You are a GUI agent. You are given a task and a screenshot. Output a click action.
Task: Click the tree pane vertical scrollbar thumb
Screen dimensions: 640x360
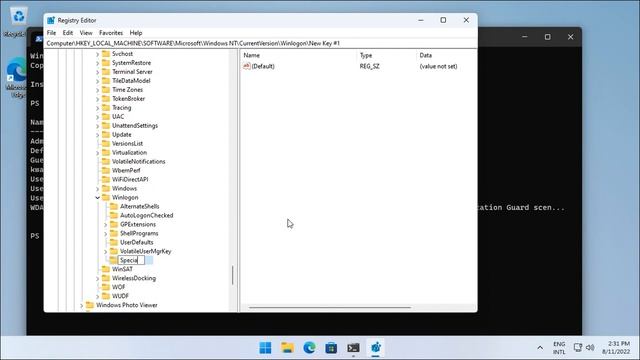(233, 276)
